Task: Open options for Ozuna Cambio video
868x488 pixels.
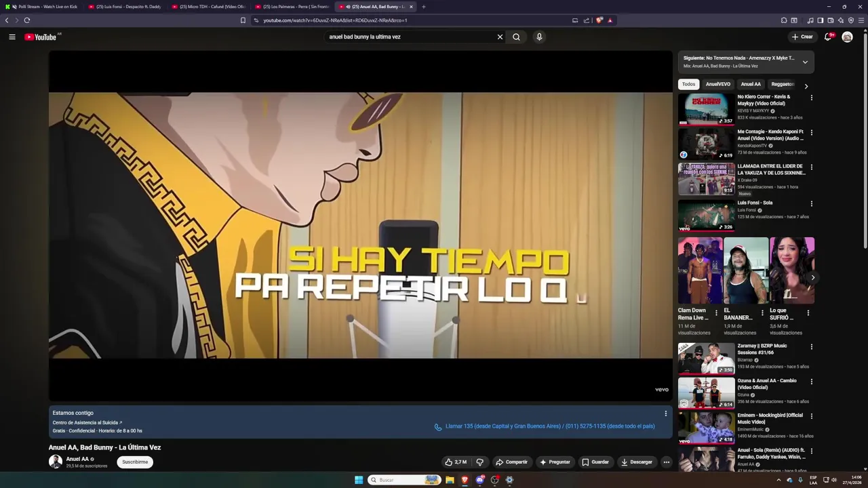Action: click(811, 381)
